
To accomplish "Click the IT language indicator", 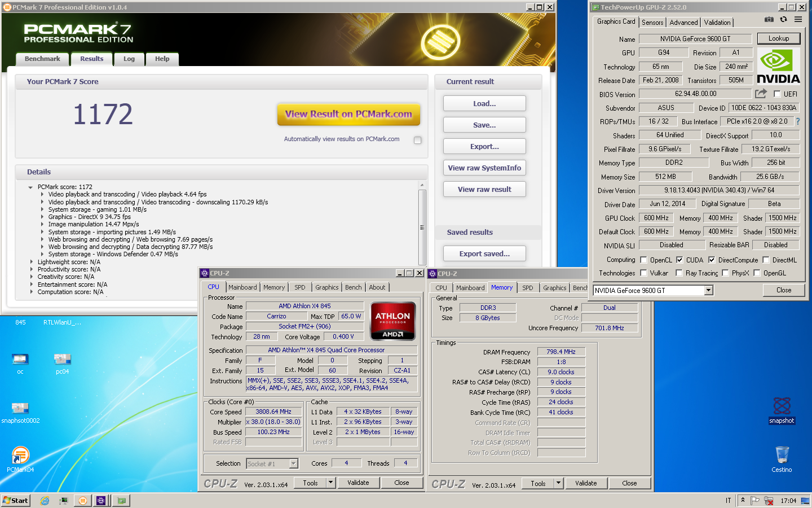I will point(728,501).
